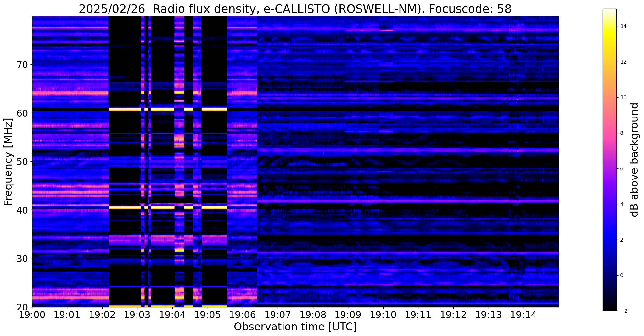Click the plot title mentioning ROSWELL-NM

(295, 9)
